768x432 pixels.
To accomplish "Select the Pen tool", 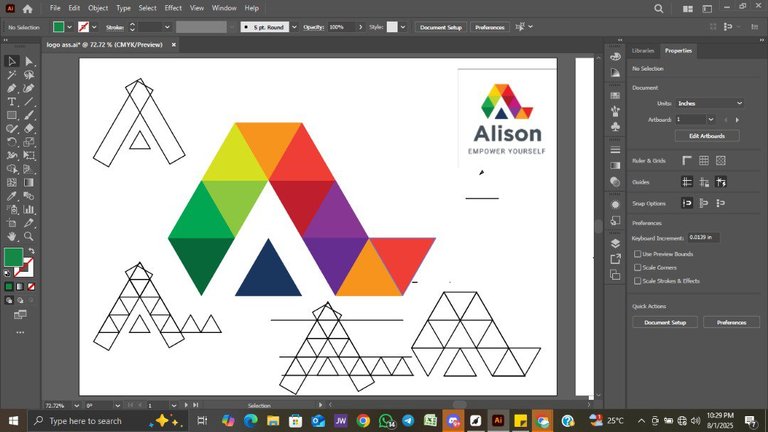I will click(x=12, y=89).
